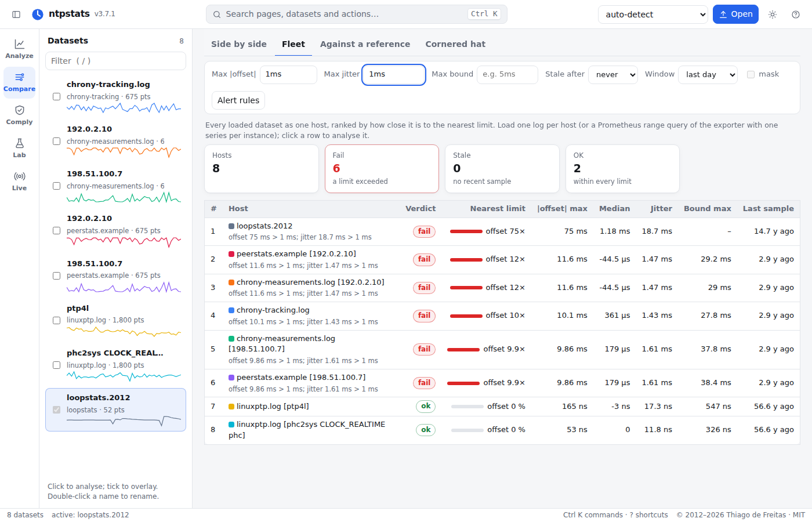Click the red peerstats.example [192.0.2.10] marker
Viewport: 812px width, 522px height.
[231, 254]
